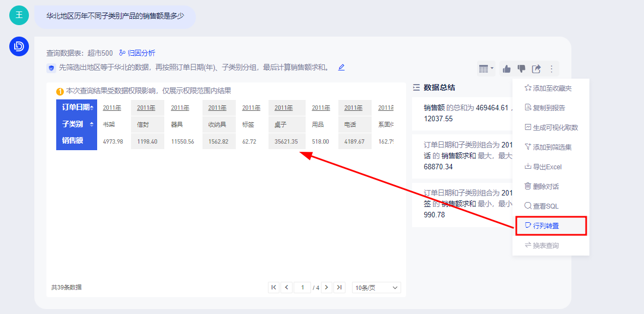
Task: Go to the next page of results
Action: tap(327, 287)
